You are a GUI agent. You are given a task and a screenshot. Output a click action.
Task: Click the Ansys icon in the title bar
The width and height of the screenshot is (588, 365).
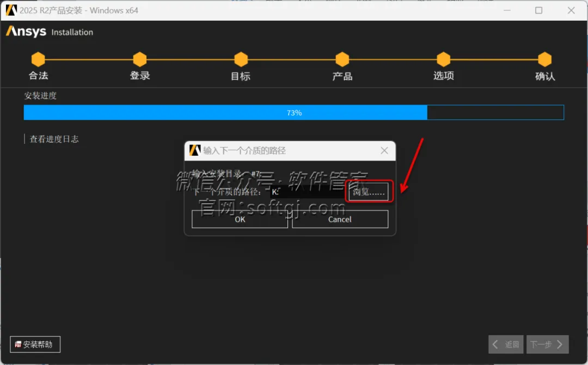pyautogui.click(x=11, y=10)
